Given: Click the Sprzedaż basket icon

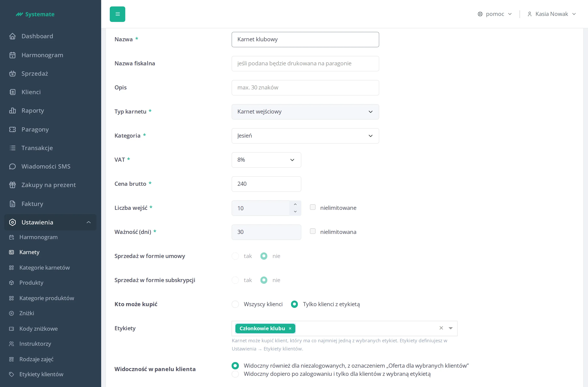Looking at the screenshot, I should (12, 74).
